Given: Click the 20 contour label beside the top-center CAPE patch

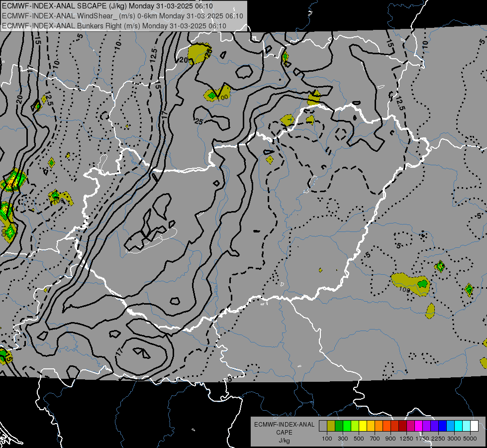Looking at the screenshot, I should tap(184, 60).
